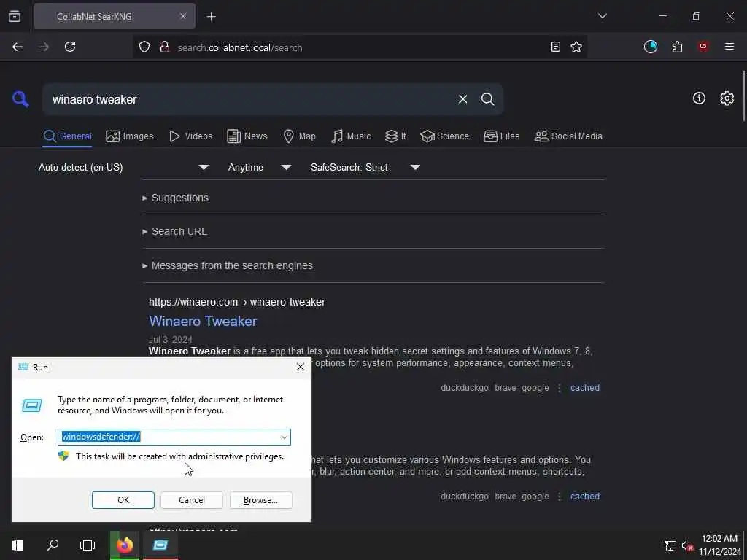747x560 pixels.
Task: Expand the Run dialog Open history dropdown
Action: point(284,437)
